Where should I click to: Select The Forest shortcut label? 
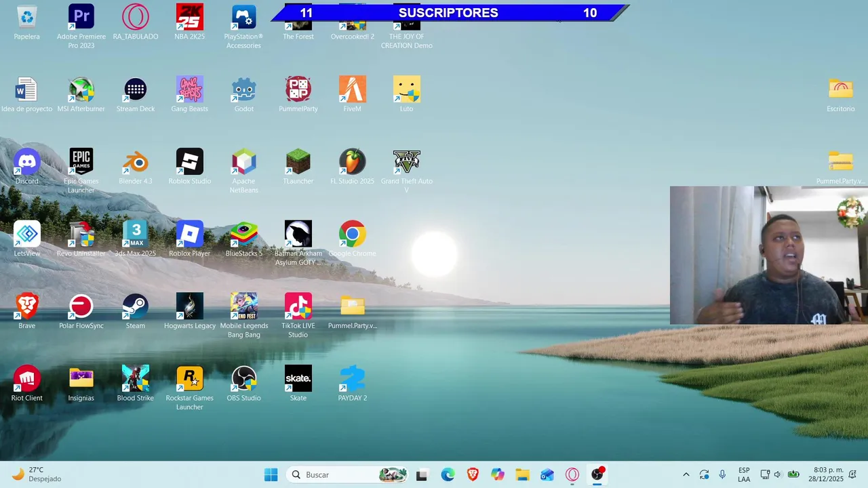point(298,37)
